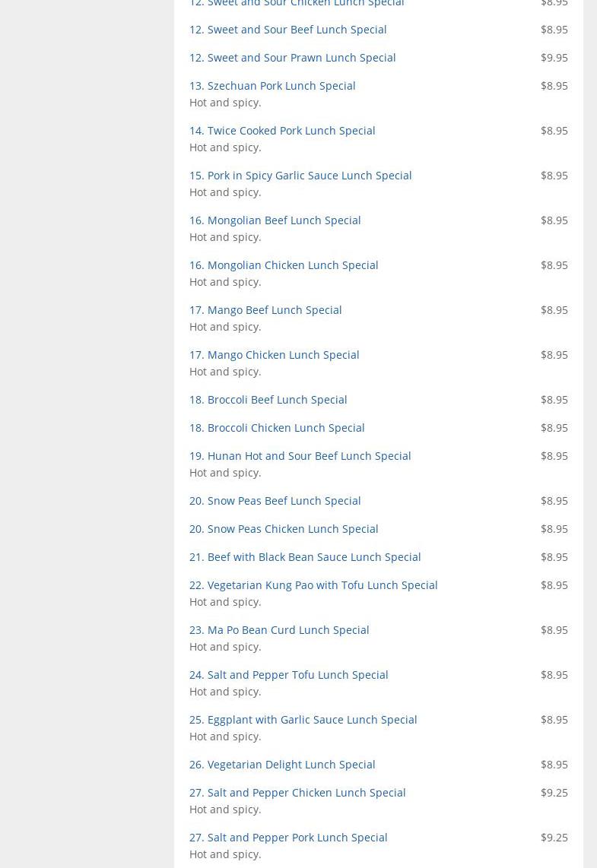This screenshot has height=868, width=597.
Task: Click Szechuan Pork Lunch Special item
Action: [272, 86]
